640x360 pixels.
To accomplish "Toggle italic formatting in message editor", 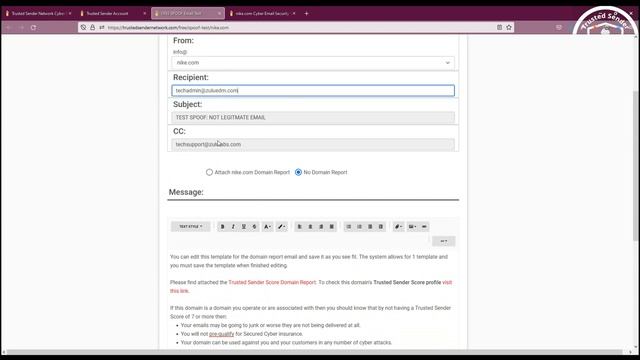I will click(233, 227).
